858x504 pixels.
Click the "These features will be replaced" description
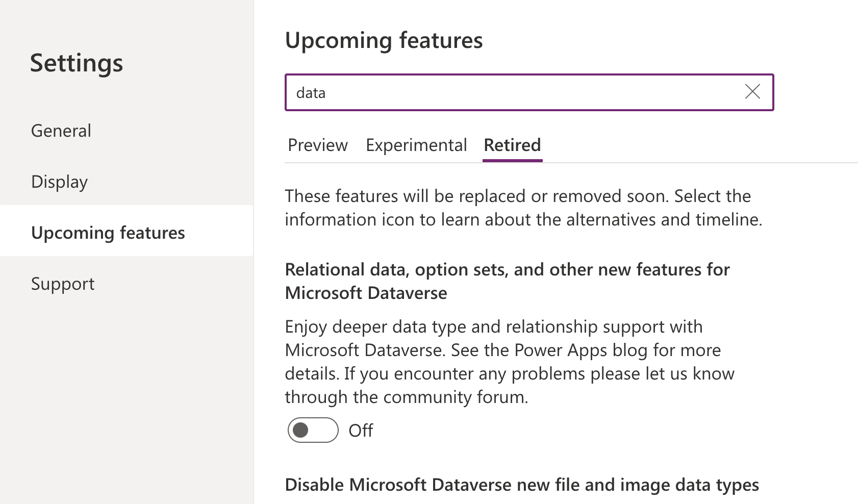(x=523, y=208)
